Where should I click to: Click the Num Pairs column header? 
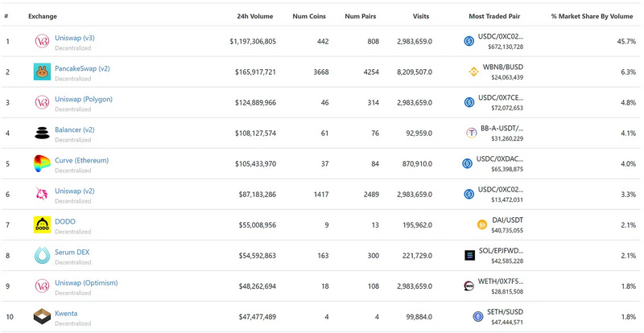362,16
